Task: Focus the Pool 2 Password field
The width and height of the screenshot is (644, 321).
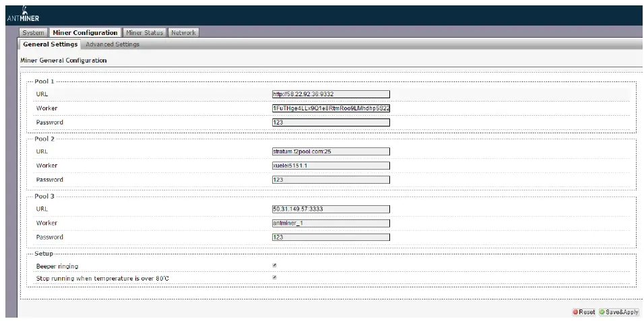Action: click(x=331, y=180)
